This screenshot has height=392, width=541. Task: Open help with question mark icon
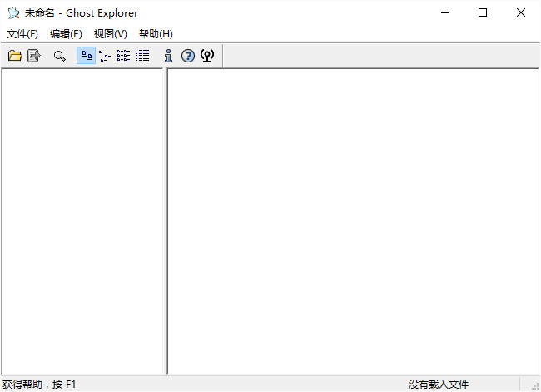(x=188, y=56)
